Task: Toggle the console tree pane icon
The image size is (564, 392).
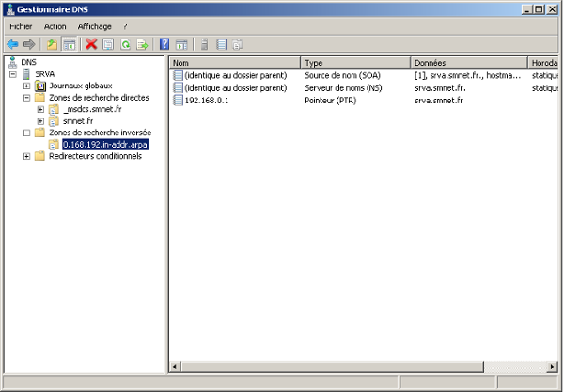Action: [70, 44]
